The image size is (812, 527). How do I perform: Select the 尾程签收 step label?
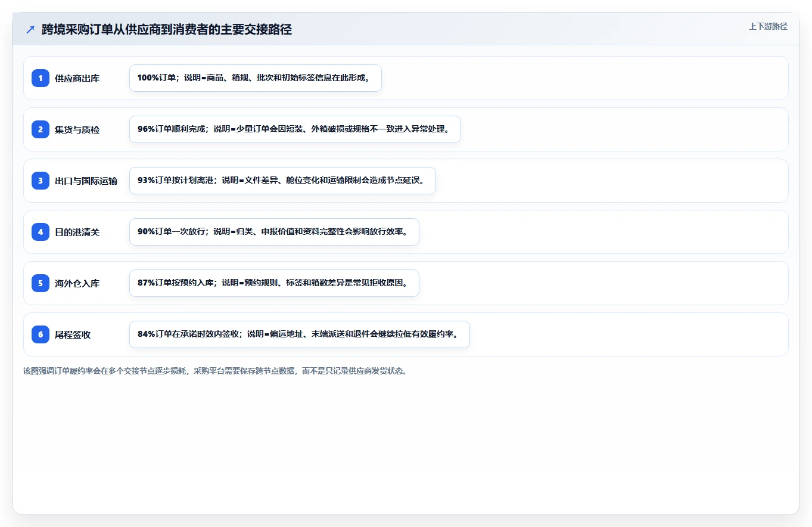pyautogui.click(x=73, y=334)
